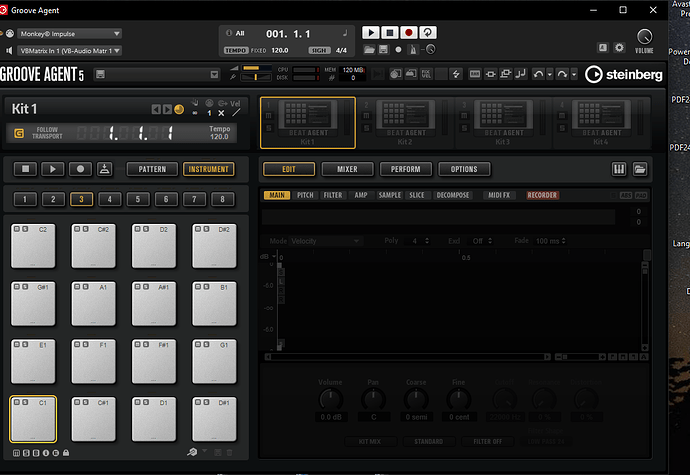
Task: Select the Kit 3 Beat Agent slot
Action: click(503, 123)
